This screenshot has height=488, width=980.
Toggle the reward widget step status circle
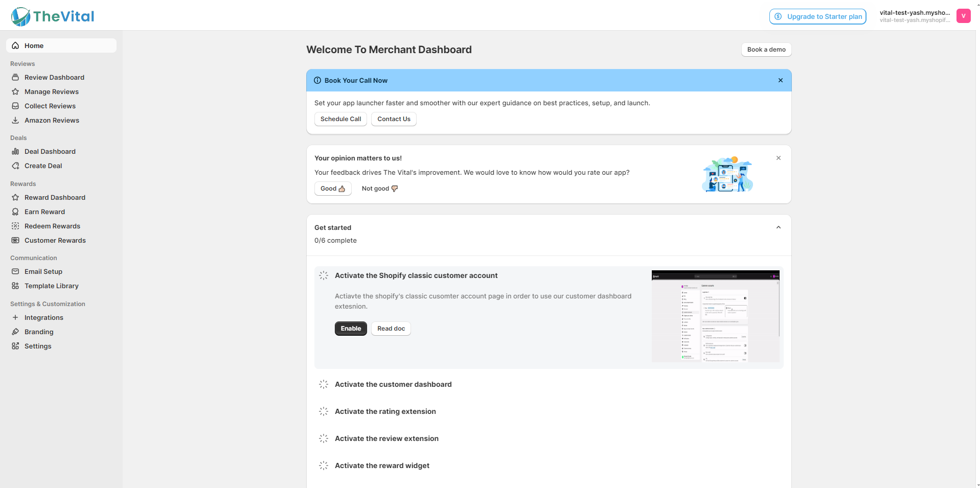pyautogui.click(x=324, y=466)
